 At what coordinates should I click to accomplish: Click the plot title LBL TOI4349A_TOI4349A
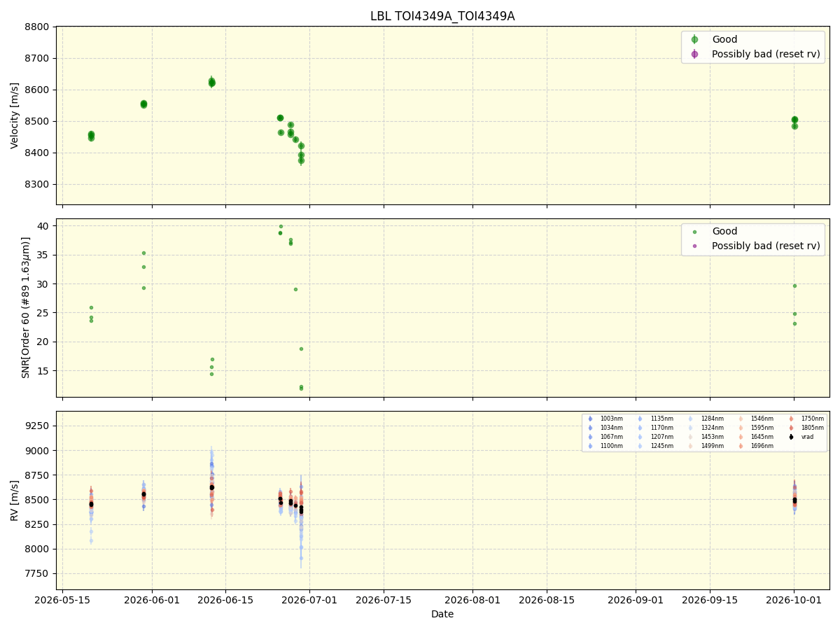(x=442, y=16)
